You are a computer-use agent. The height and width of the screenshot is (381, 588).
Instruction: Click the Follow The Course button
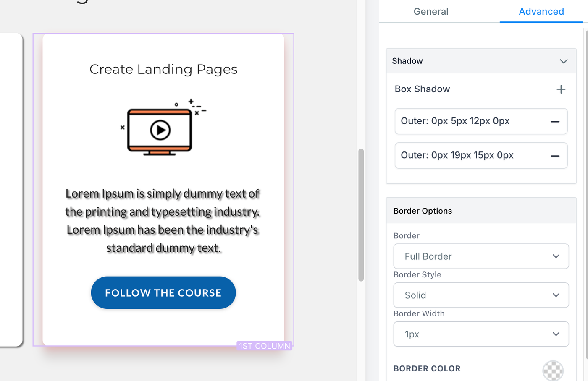click(x=163, y=293)
